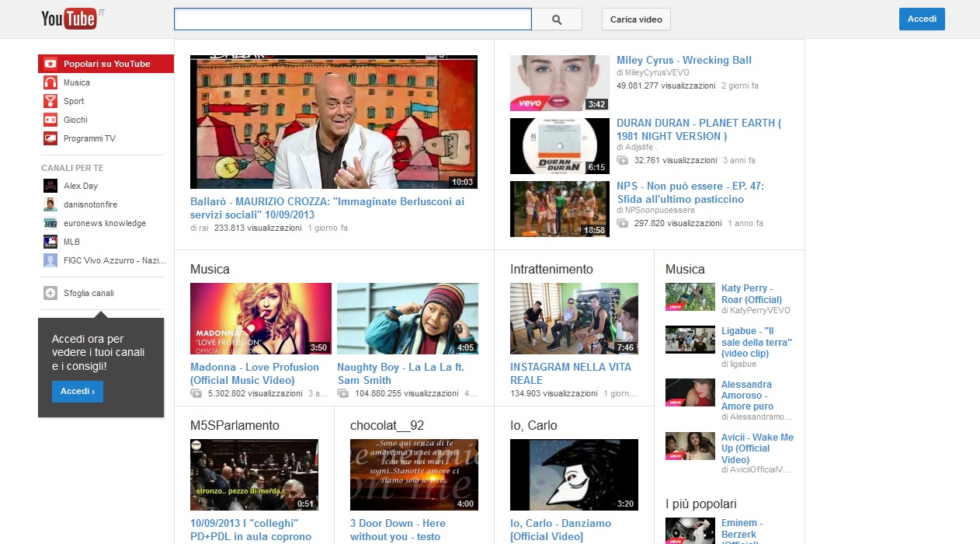This screenshot has width=980, height=544.
Task: Open the Sport category icon
Action: click(x=50, y=101)
